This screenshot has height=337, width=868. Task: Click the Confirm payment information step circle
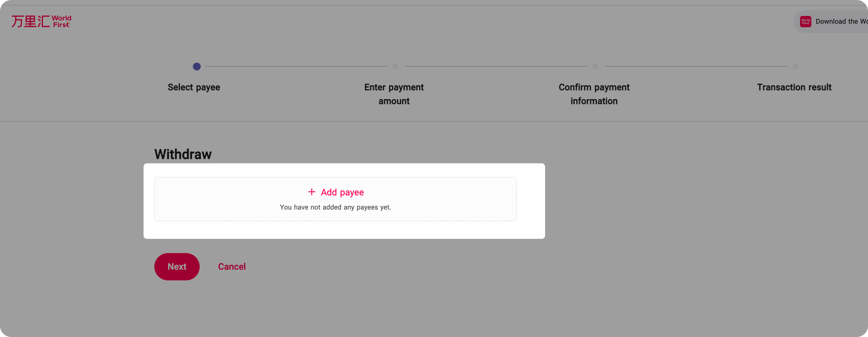tap(595, 67)
